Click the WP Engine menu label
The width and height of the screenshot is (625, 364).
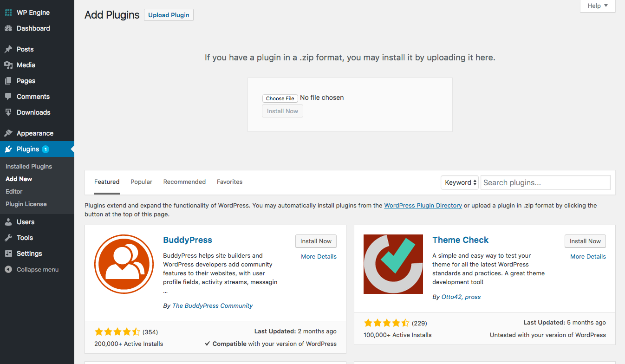coord(33,13)
